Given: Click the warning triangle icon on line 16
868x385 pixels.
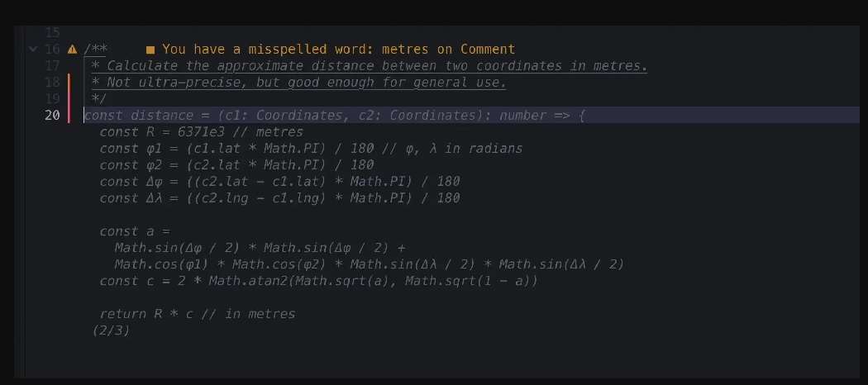Looking at the screenshot, I should click(72, 50).
